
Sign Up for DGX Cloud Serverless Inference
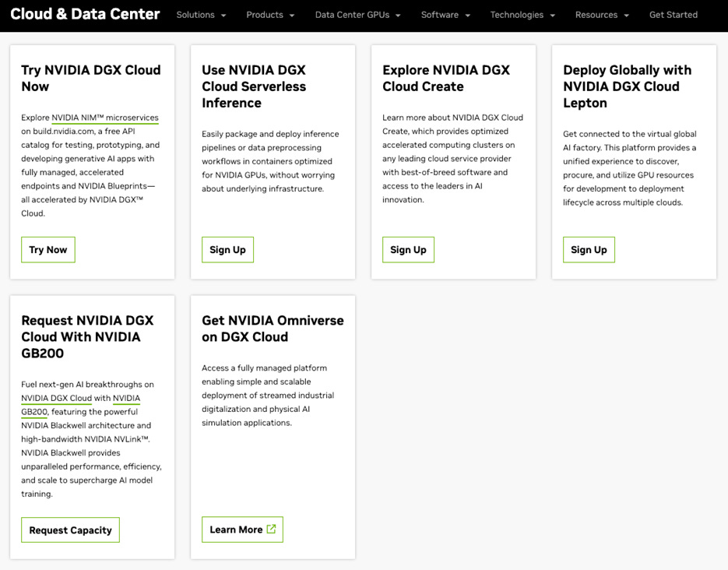pyautogui.click(x=227, y=250)
